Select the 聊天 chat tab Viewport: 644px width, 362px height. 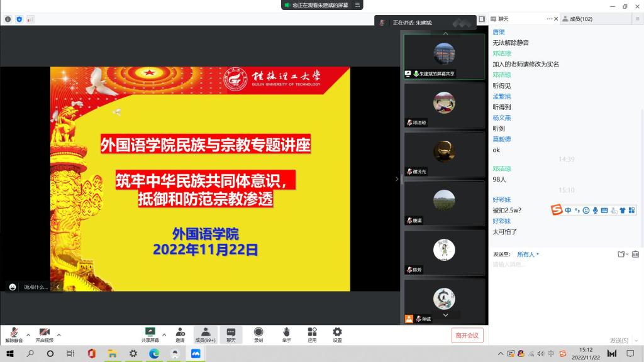coord(503,19)
